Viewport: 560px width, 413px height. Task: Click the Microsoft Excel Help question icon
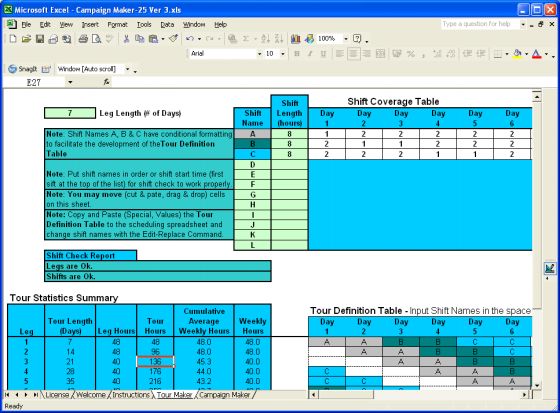tap(357, 39)
